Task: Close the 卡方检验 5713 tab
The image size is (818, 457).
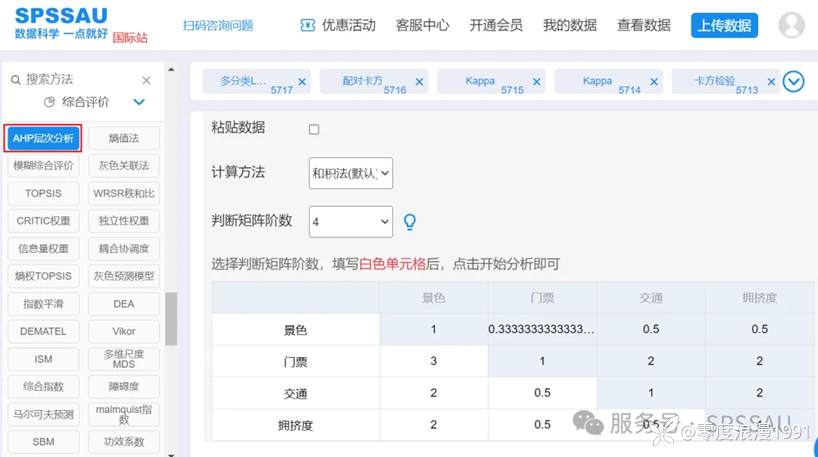Action: click(x=769, y=82)
